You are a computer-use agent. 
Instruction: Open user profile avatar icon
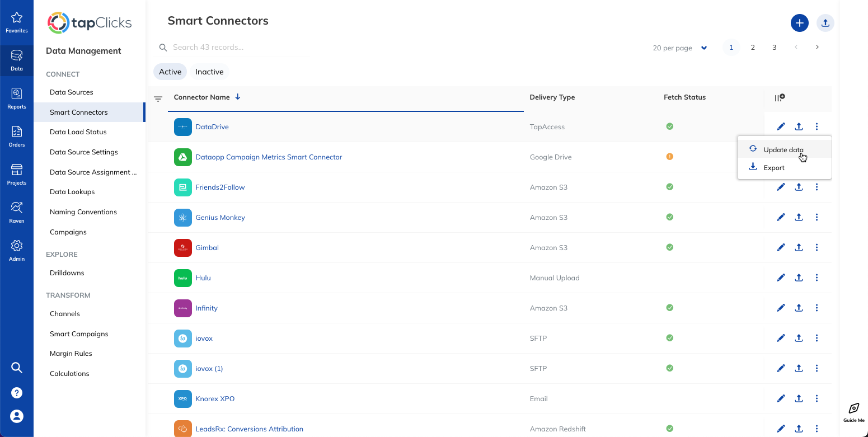pos(17,416)
